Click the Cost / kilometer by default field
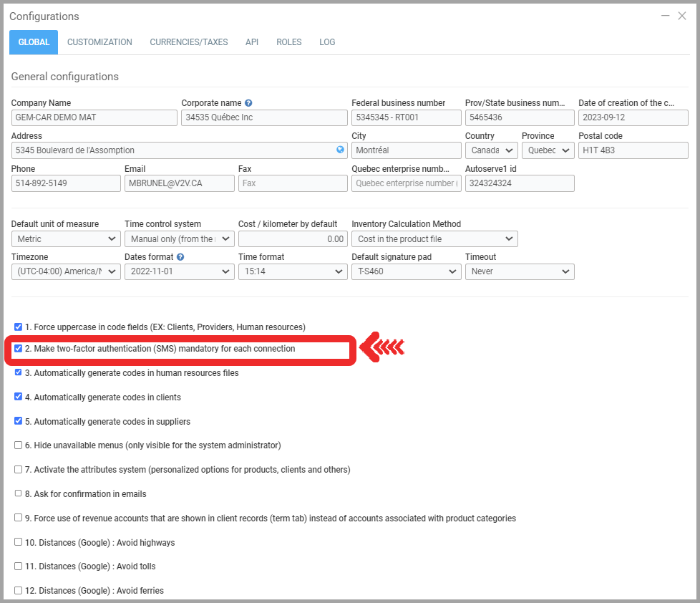 point(292,239)
